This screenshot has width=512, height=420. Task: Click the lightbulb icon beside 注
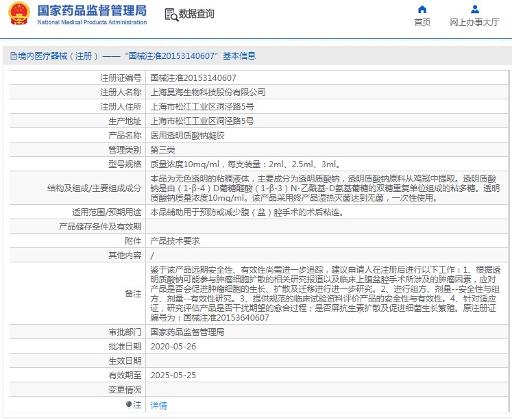pos(129,405)
